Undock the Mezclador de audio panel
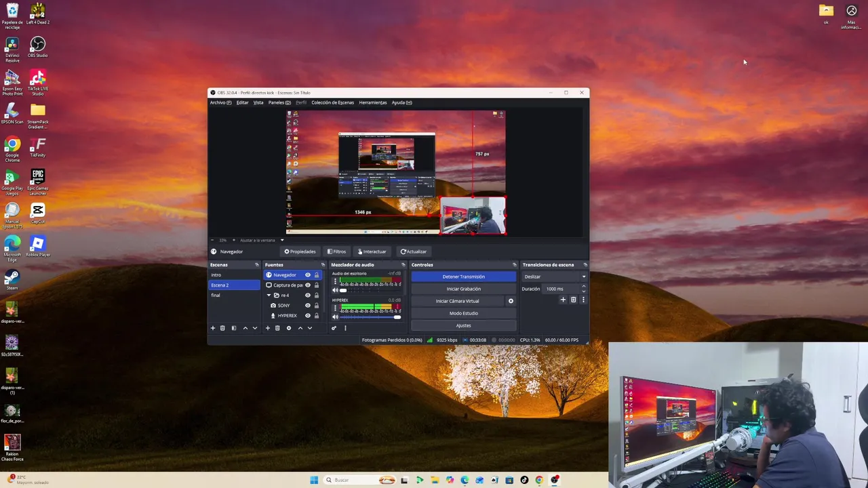 point(403,265)
